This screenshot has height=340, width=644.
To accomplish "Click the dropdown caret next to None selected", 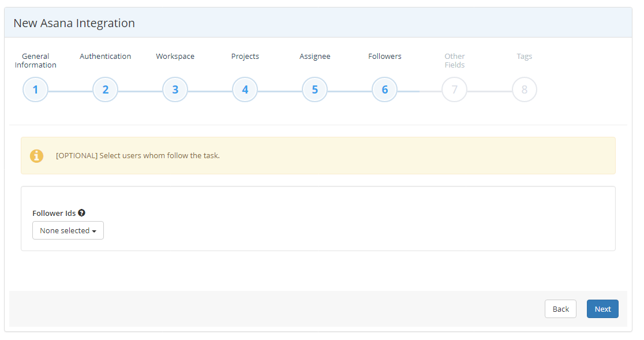I will tap(94, 230).
